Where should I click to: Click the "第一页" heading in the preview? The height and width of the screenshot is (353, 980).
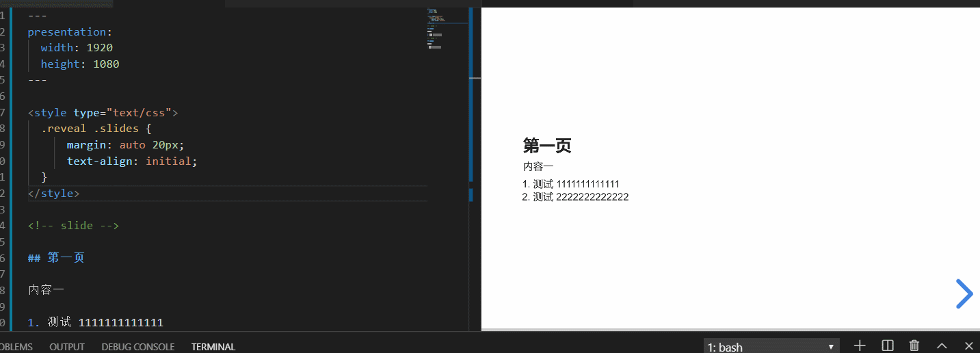click(x=547, y=145)
